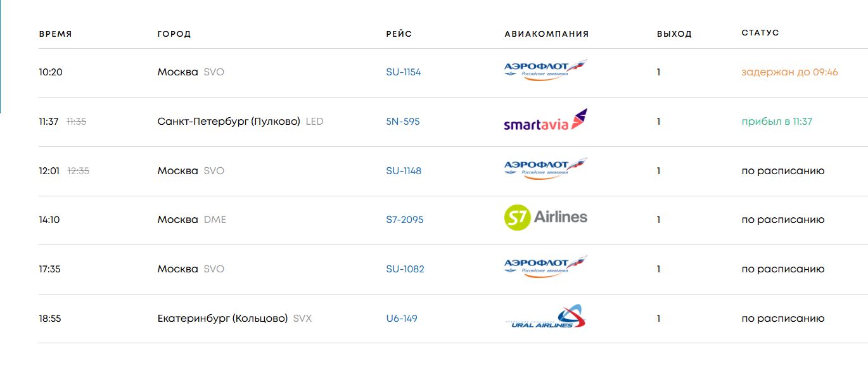
Task: Open flight SU-1154 link
Action: coord(403,72)
